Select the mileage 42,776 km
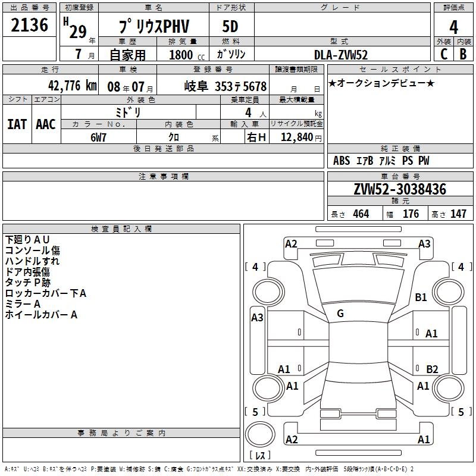 [x=73, y=86]
